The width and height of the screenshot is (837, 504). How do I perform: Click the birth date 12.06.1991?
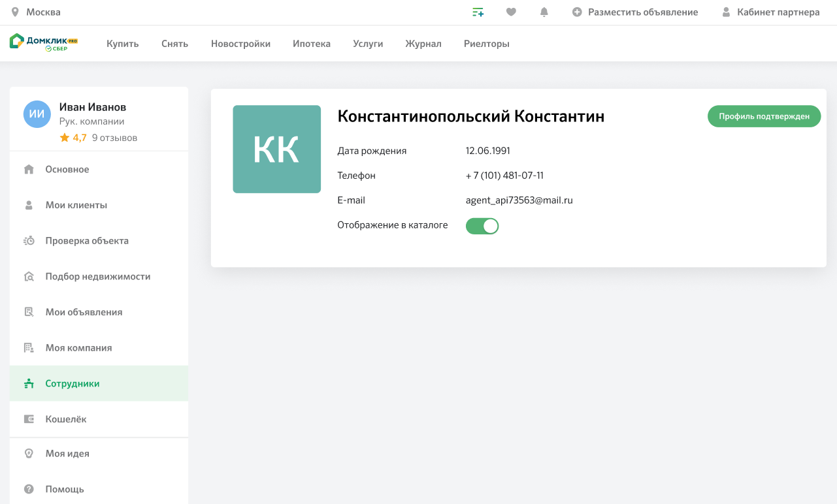[487, 151]
